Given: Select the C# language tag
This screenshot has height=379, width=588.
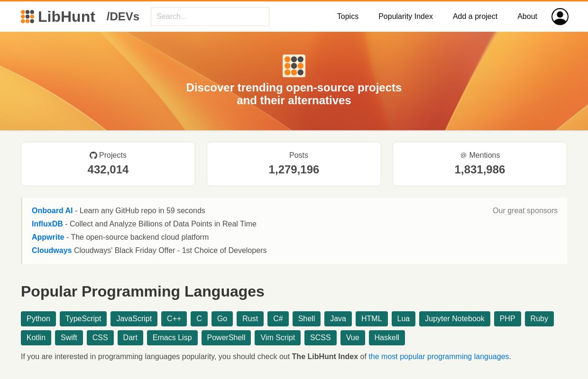Looking at the screenshot, I should coord(278,319).
